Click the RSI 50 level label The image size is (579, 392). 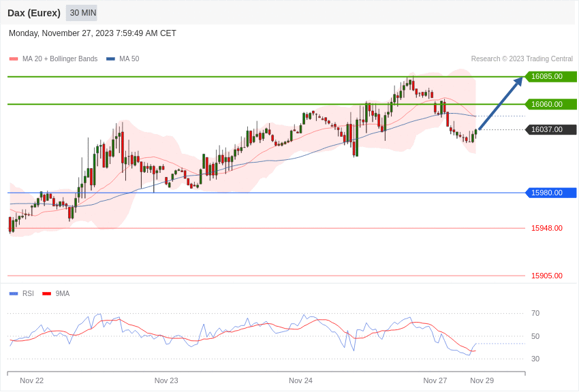point(535,336)
